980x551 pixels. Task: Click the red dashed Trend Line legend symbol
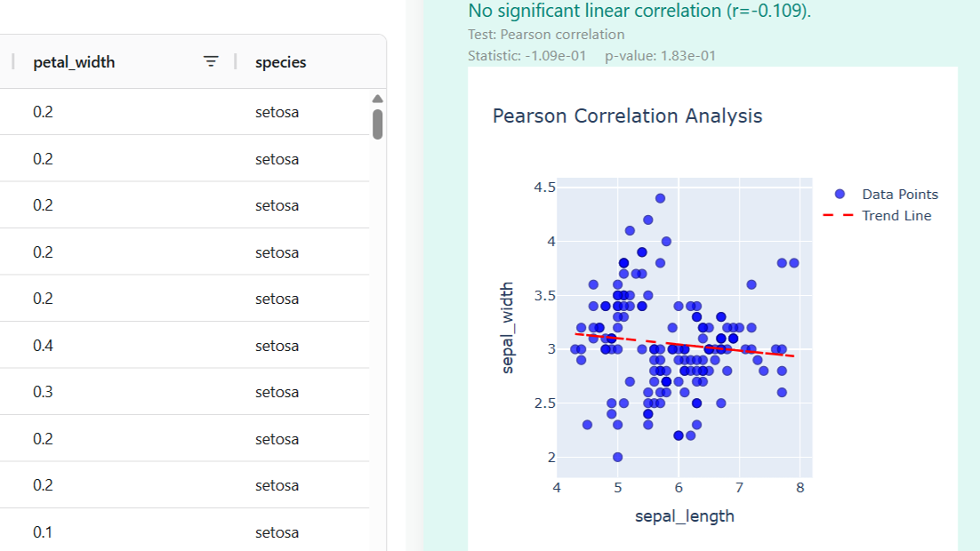click(x=839, y=215)
